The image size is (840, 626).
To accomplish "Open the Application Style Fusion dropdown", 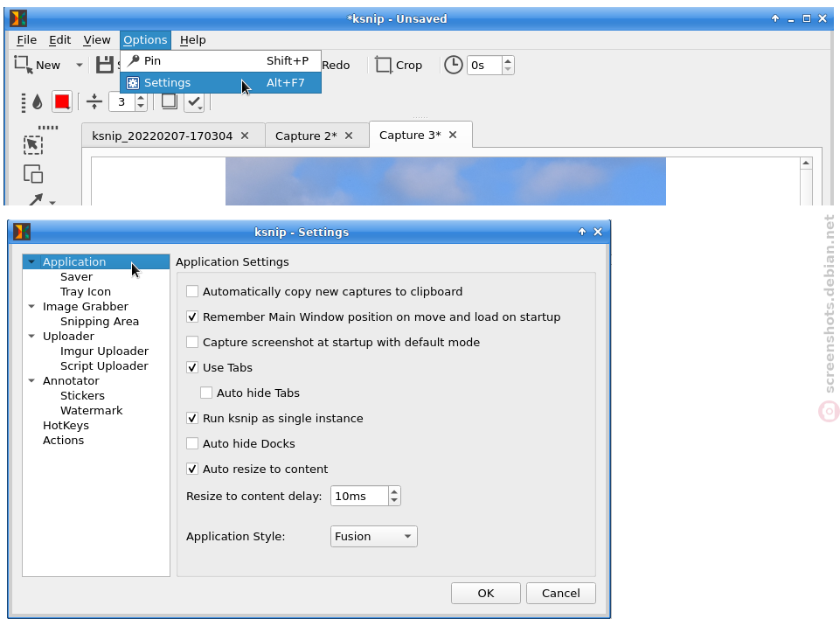I will point(374,537).
